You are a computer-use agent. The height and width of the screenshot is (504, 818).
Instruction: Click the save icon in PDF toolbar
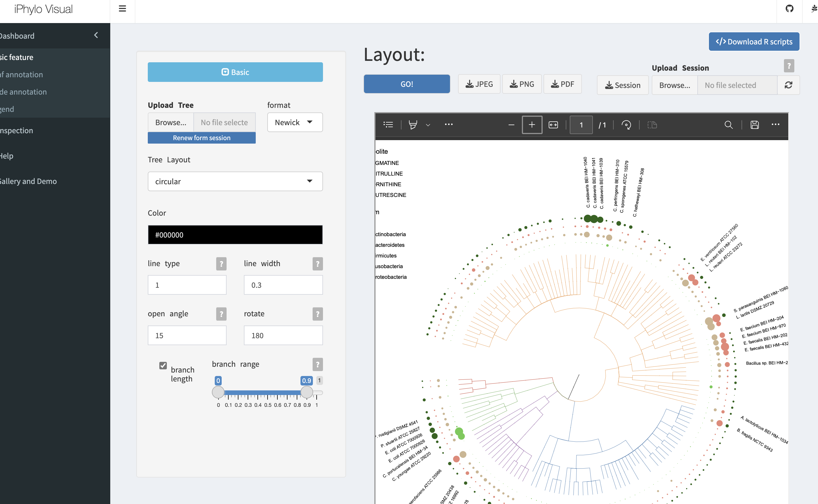tap(754, 125)
